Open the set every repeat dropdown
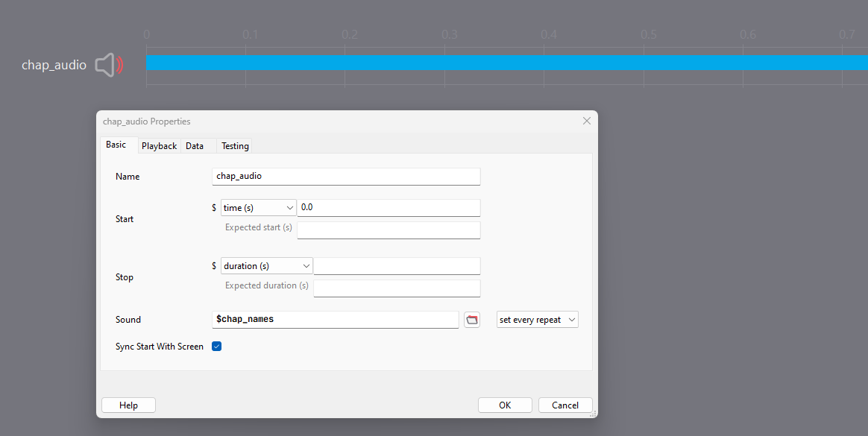Viewport: 868px width, 436px height. pos(538,320)
